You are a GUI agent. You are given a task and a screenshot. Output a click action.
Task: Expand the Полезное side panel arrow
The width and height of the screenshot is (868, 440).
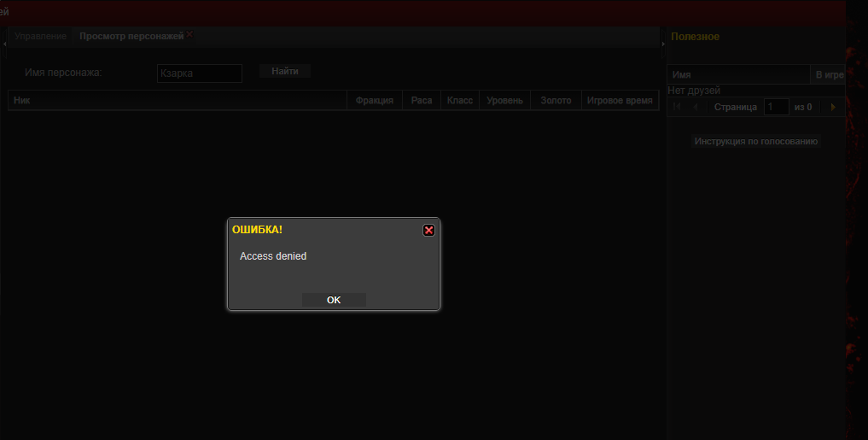point(663,43)
